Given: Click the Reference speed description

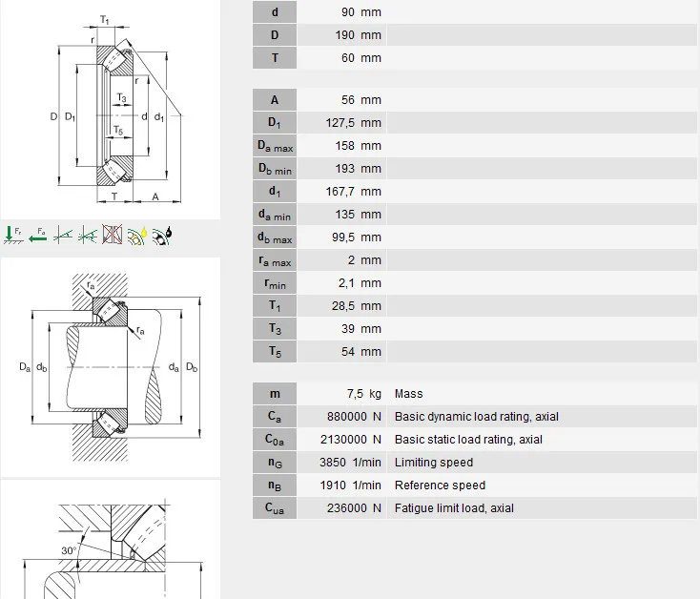Looking at the screenshot, I should point(440,485).
